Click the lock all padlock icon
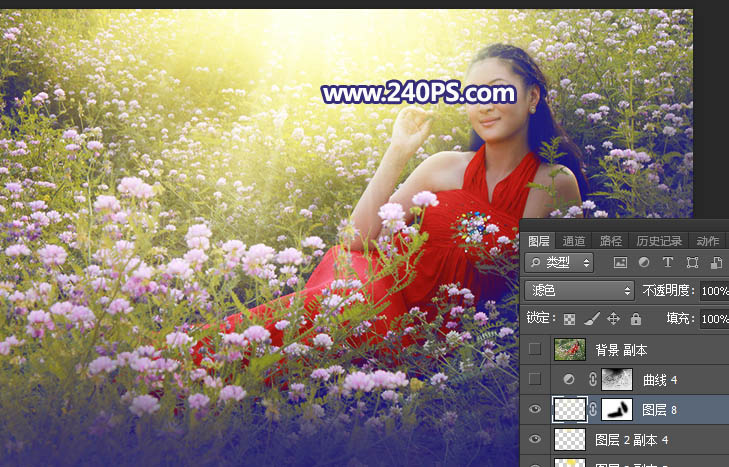Screen dimensions: 729x467 pos(635,319)
